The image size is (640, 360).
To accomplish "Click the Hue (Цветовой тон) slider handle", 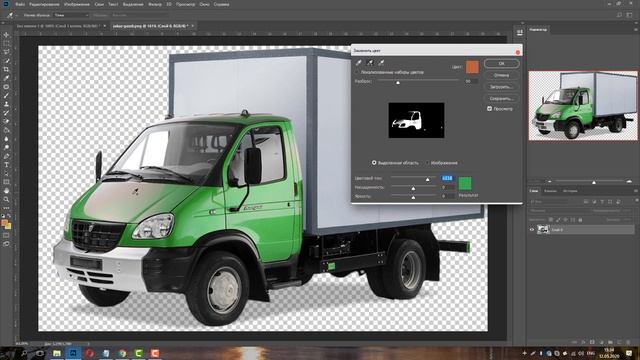I will [427, 179].
